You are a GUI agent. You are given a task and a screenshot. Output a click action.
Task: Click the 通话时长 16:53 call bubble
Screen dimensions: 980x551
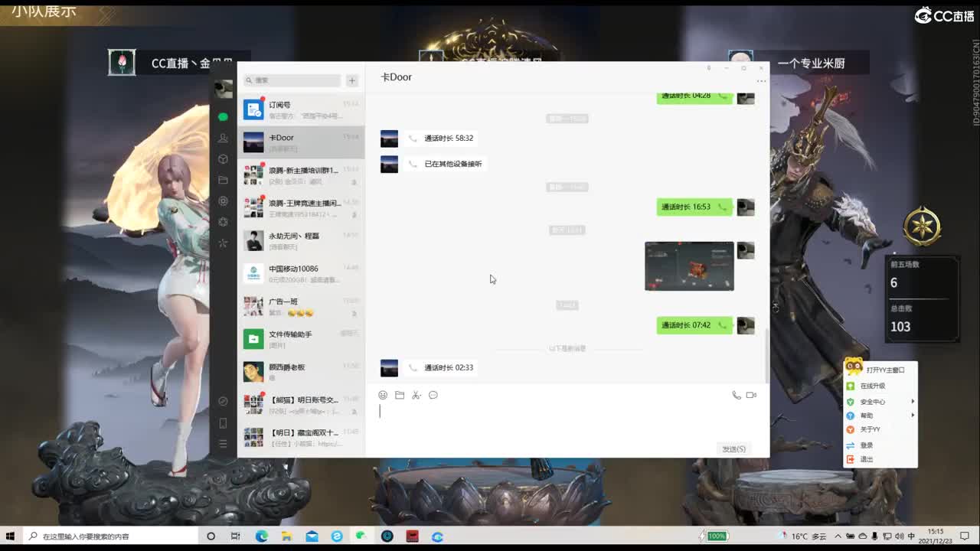pyautogui.click(x=694, y=207)
